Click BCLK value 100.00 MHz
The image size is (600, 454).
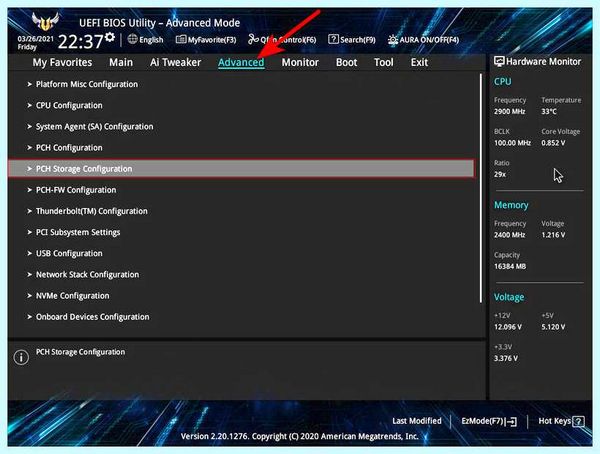click(x=512, y=143)
